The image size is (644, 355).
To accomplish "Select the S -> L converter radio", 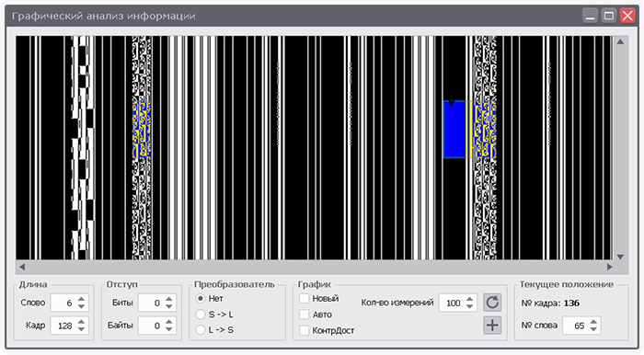I will pyautogui.click(x=200, y=315).
